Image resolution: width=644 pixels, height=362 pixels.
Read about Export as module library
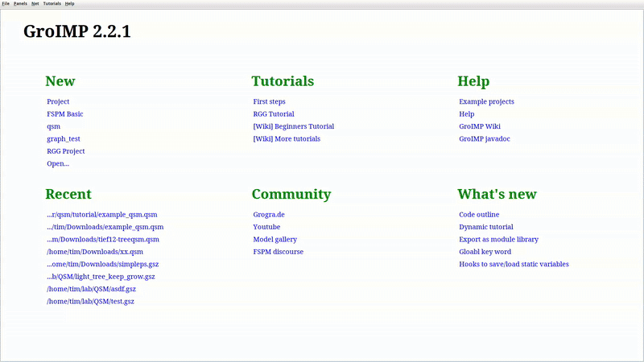(x=498, y=240)
